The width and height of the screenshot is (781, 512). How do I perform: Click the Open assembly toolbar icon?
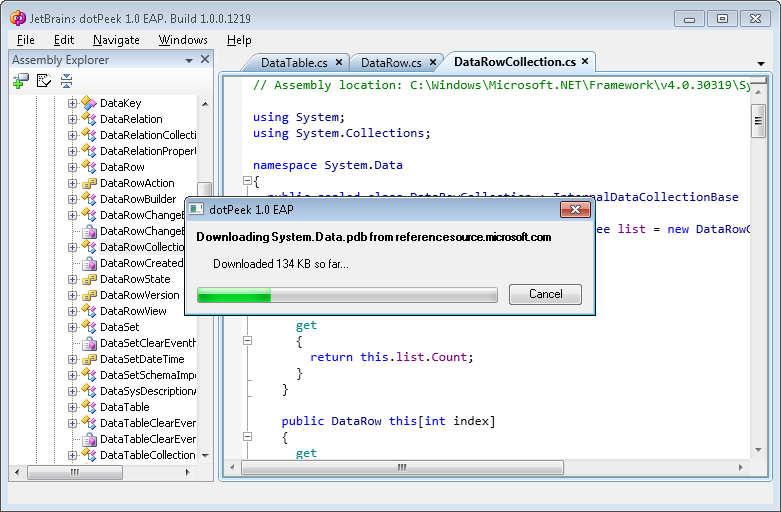tap(20, 81)
